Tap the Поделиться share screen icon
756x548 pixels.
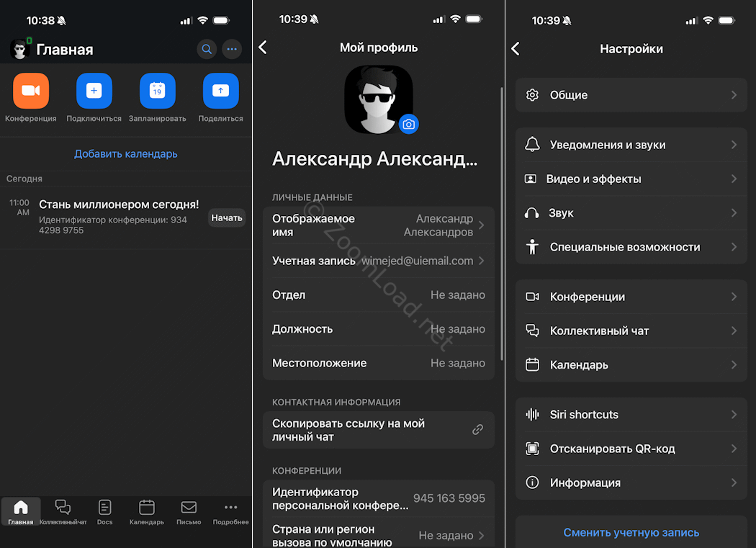coord(221,91)
